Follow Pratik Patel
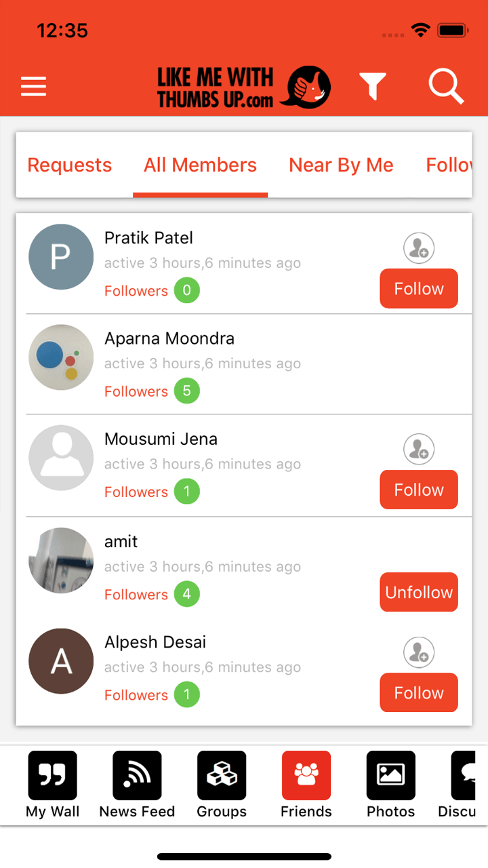This screenshot has width=488, height=868. pos(419,289)
